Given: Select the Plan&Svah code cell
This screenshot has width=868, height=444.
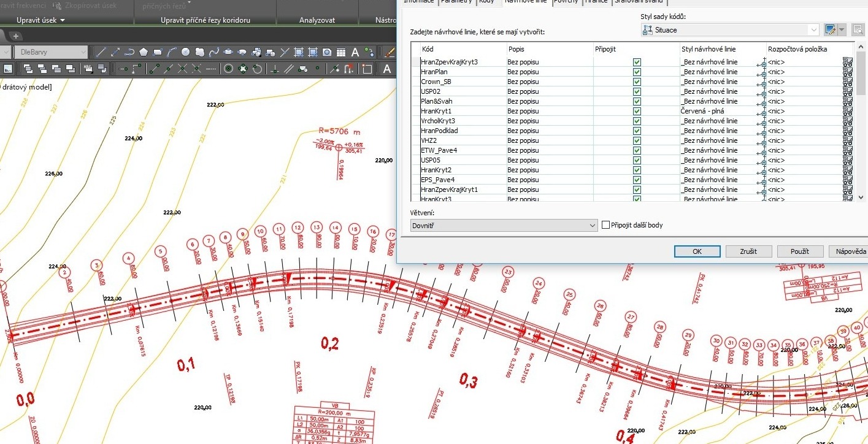Looking at the screenshot, I should [463, 101].
